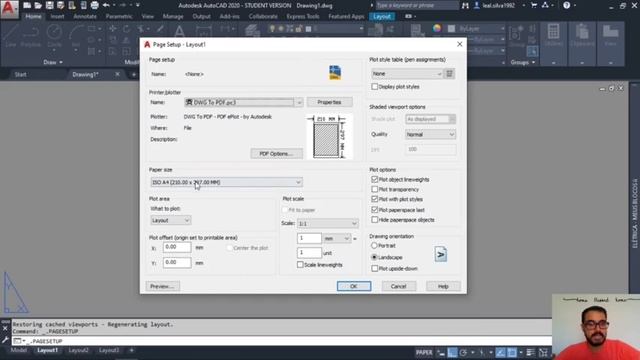Enable Hide paperspace objects checkbox

pos(374,220)
